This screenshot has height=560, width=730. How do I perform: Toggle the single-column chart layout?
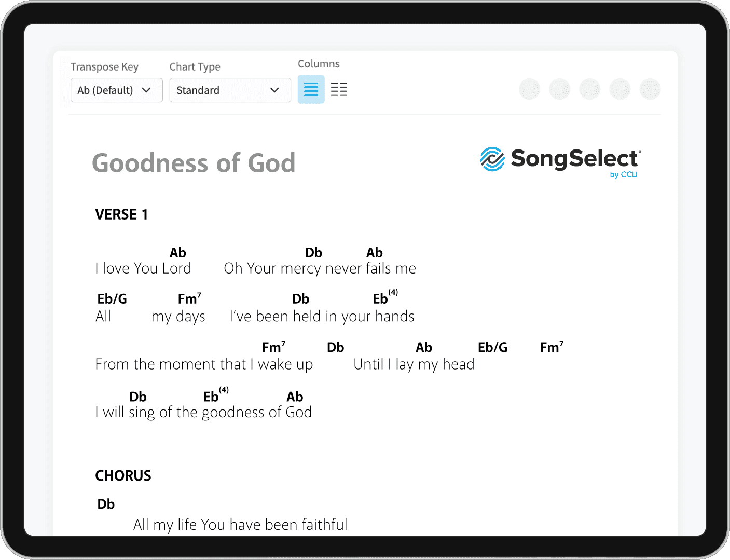click(x=311, y=89)
